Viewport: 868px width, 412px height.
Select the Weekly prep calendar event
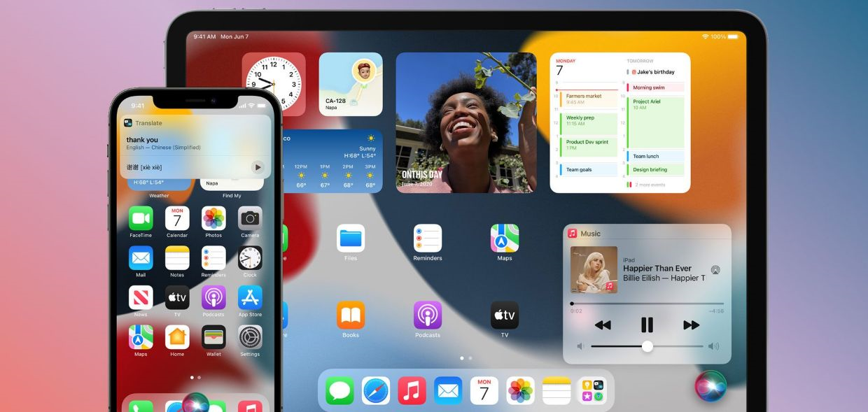pos(589,123)
